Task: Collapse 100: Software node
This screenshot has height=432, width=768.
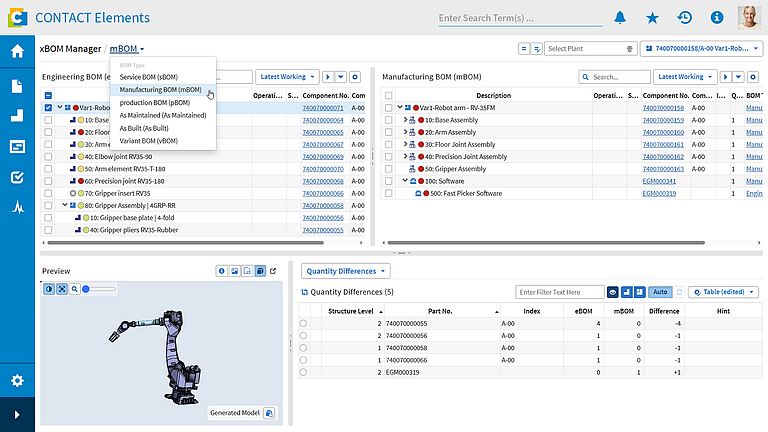Action: (405, 181)
